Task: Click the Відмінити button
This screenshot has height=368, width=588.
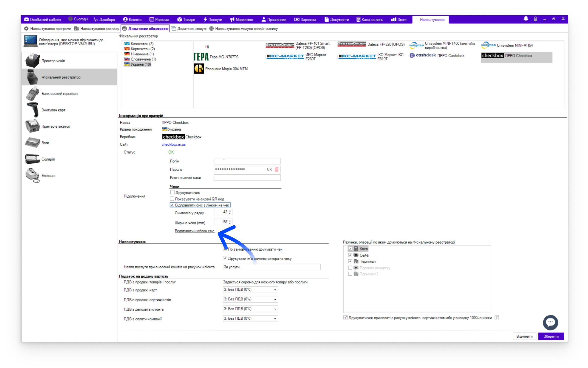Action: coord(524,336)
